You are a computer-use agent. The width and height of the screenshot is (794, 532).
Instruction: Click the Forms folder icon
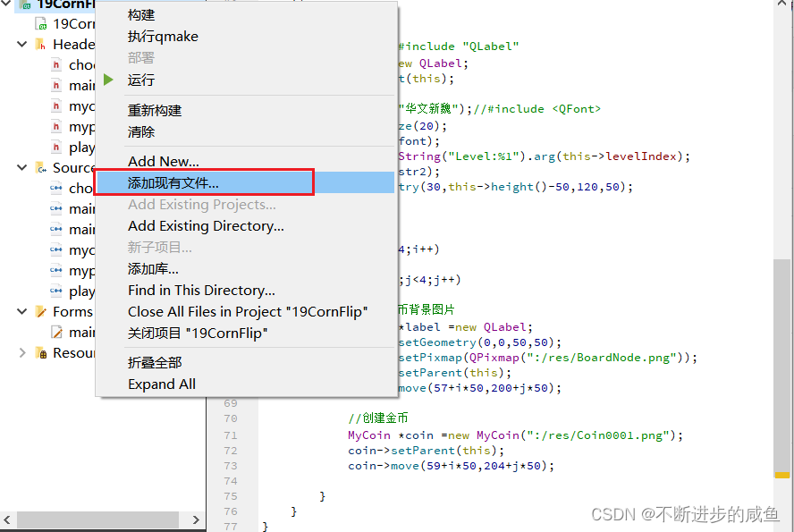(40, 312)
